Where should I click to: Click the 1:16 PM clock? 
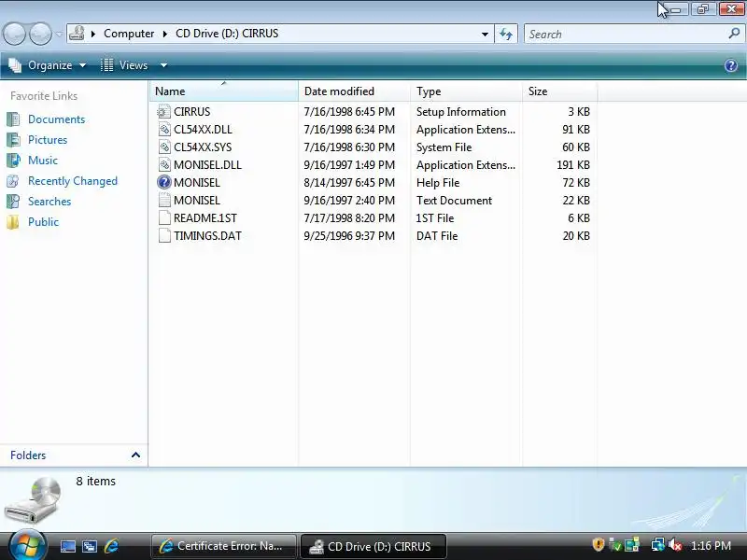(x=711, y=546)
